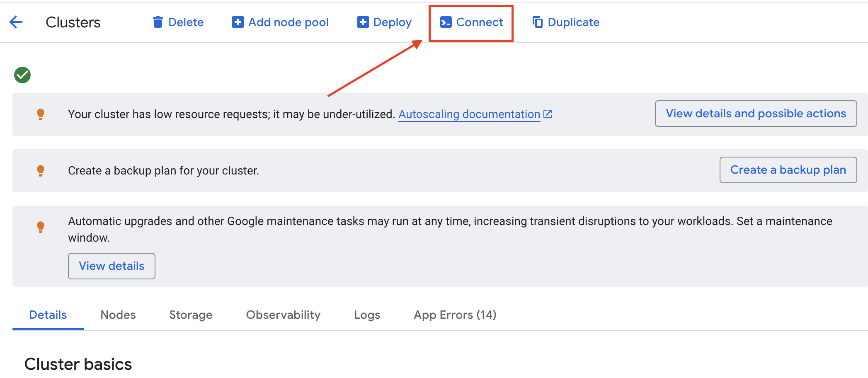
Task: Click the Add node pool plus icon
Action: click(238, 22)
